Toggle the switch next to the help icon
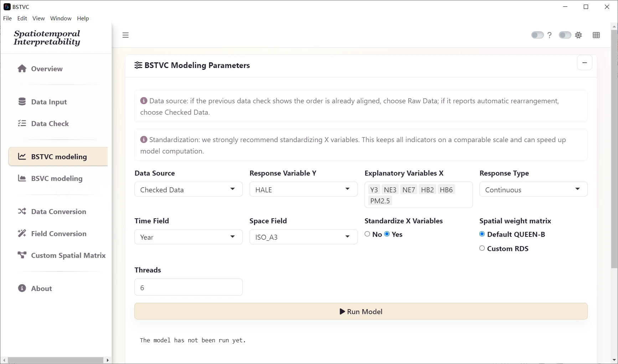Screen dimensions: 618x364 [537, 35]
